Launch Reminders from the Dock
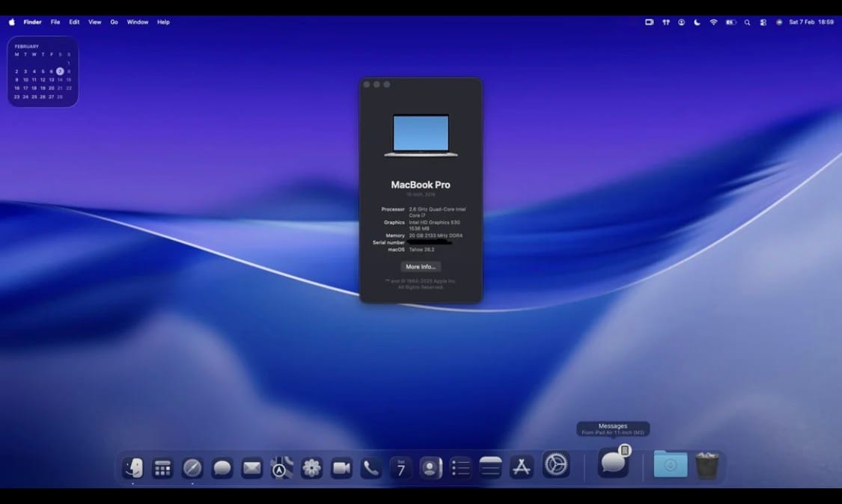Screen dimensions: 842x504 click(x=461, y=469)
